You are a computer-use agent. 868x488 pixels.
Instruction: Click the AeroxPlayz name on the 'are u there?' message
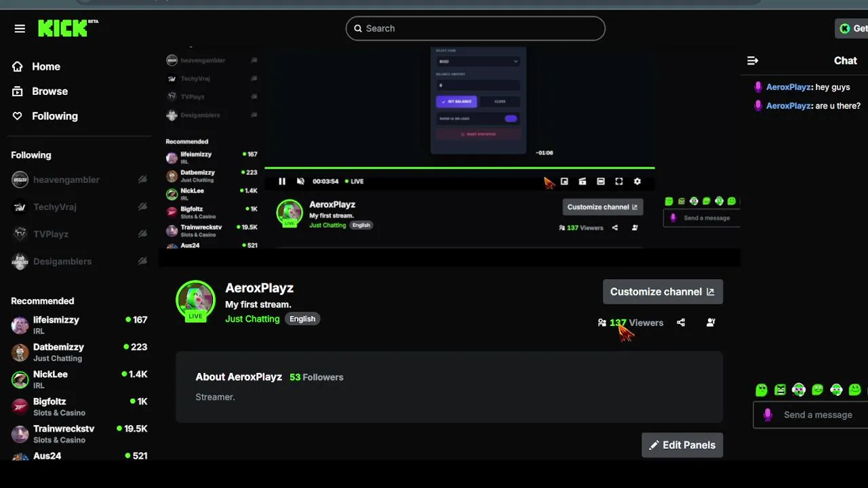pos(788,106)
